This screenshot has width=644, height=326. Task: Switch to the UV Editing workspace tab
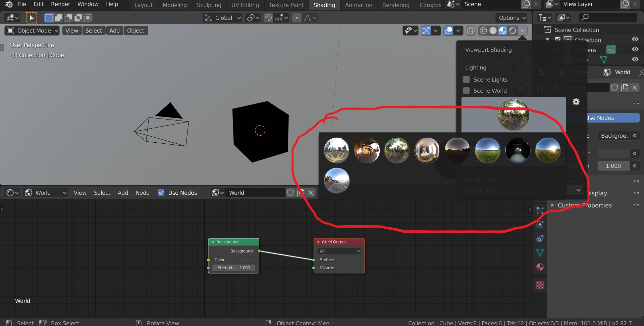245,5
